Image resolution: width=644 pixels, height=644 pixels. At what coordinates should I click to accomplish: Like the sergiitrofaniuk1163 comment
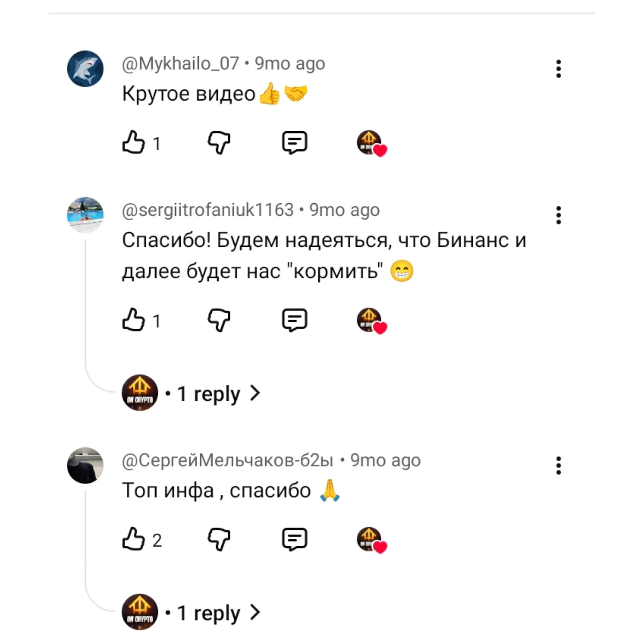coord(133,320)
